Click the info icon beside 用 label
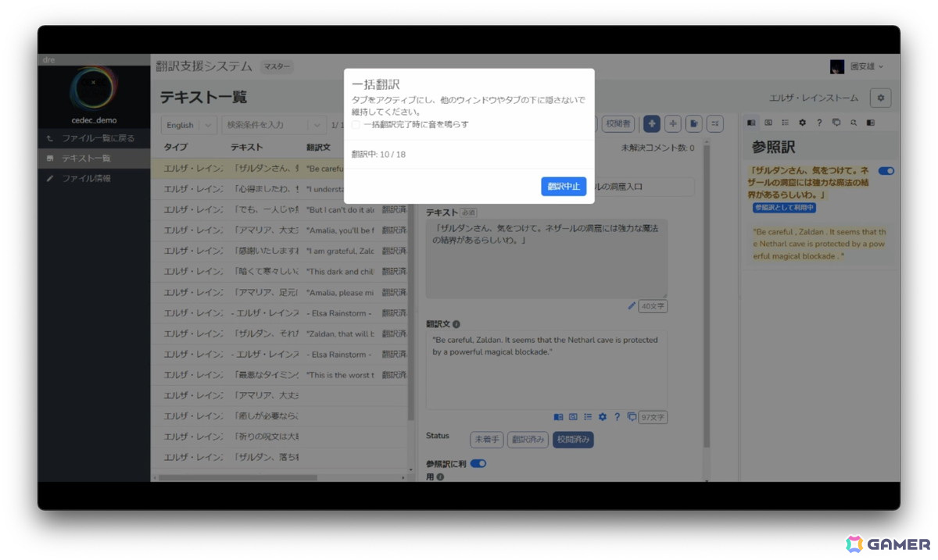Screen dimensions: 938x560 click(x=440, y=476)
